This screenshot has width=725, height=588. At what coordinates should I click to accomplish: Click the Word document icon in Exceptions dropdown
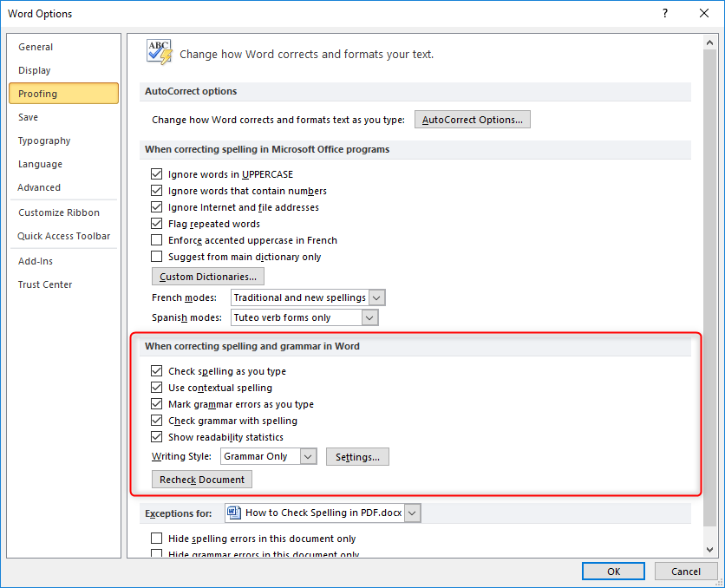pyautogui.click(x=234, y=513)
